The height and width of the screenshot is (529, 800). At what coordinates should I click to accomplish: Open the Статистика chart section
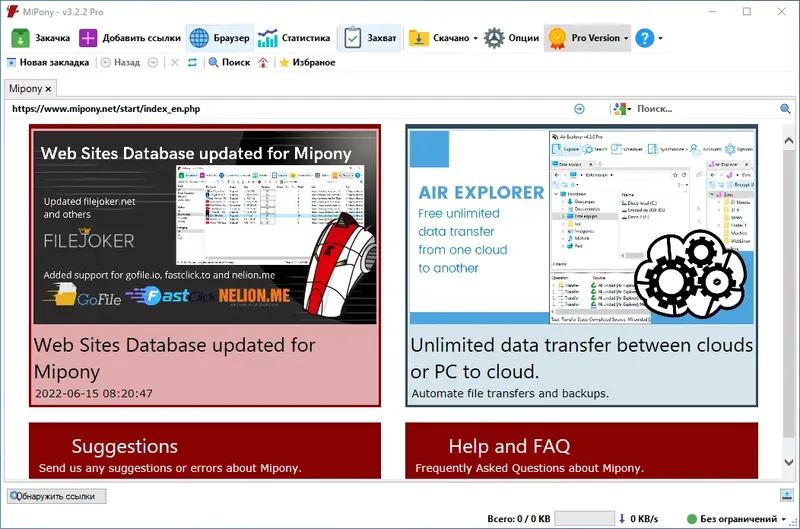pos(294,38)
